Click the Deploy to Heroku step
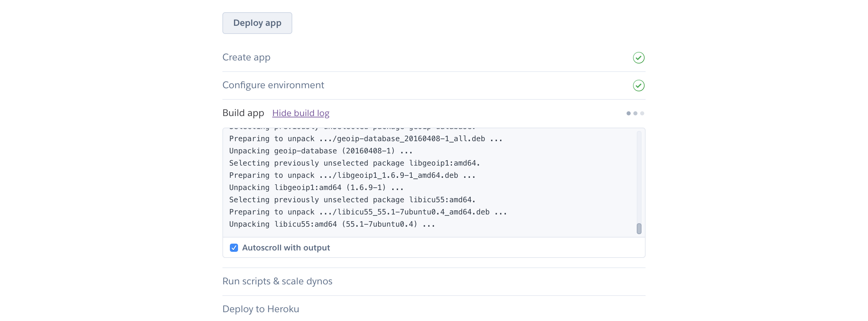 260,309
